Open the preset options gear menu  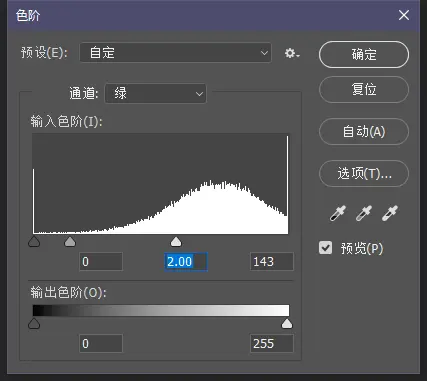pyautogui.click(x=292, y=53)
